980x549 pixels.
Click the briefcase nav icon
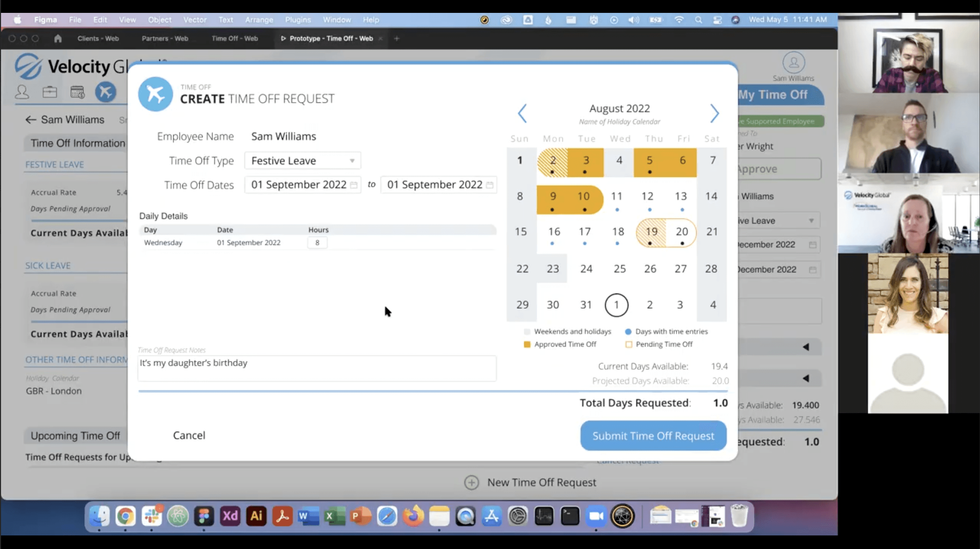coord(50,92)
